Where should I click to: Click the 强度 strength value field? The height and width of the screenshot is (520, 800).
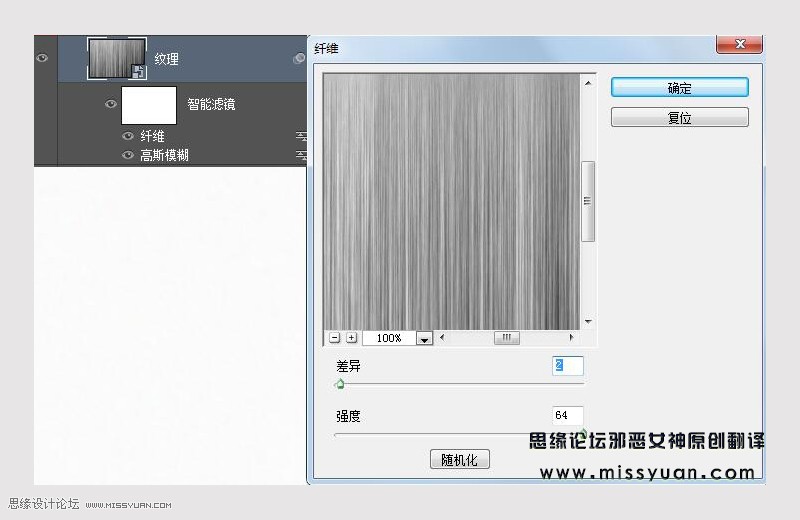tap(567, 415)
